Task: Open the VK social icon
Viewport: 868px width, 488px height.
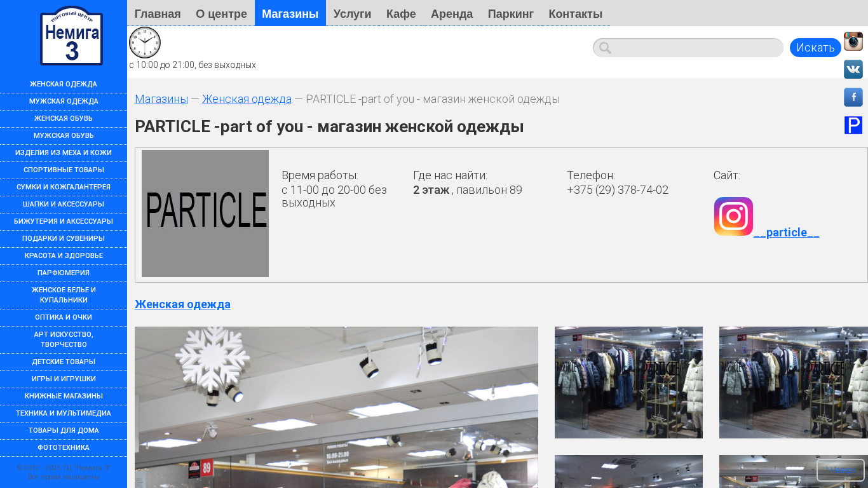Action: click(853, 69)
